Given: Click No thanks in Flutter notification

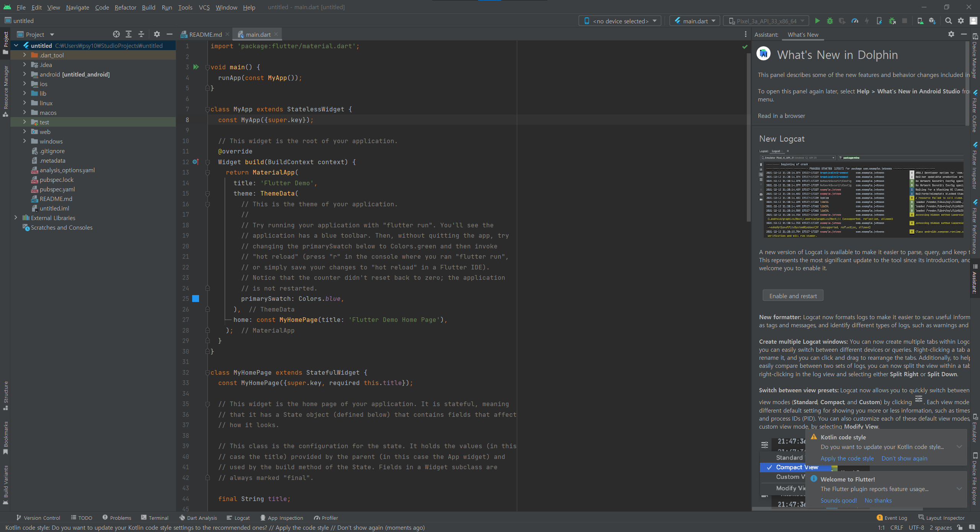Looking at the screenshot, I should [878, 501].
